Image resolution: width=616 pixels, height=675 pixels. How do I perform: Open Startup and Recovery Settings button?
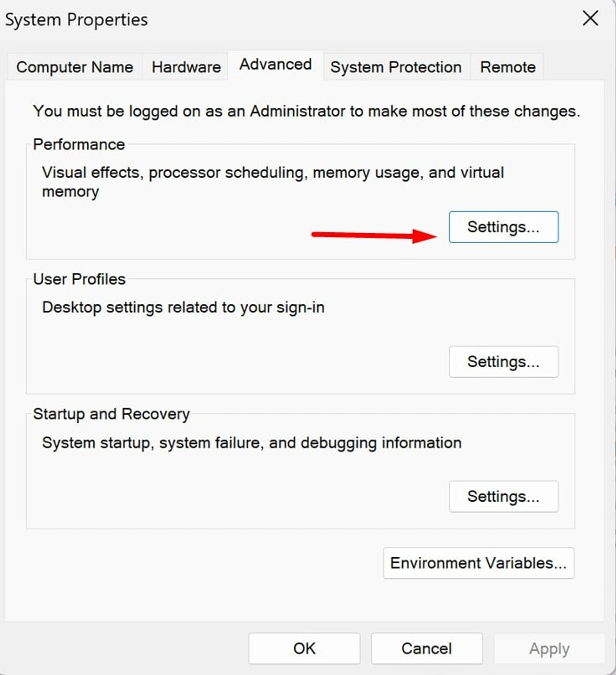503,496
